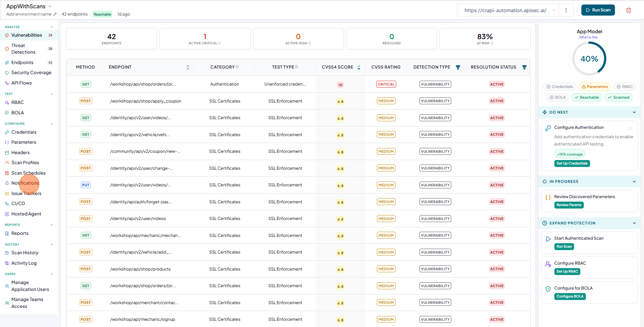Viewport: 644px width, 327px height.
Task: Click the pencil icon to edit environment name
Action: [x=55, y=14]
